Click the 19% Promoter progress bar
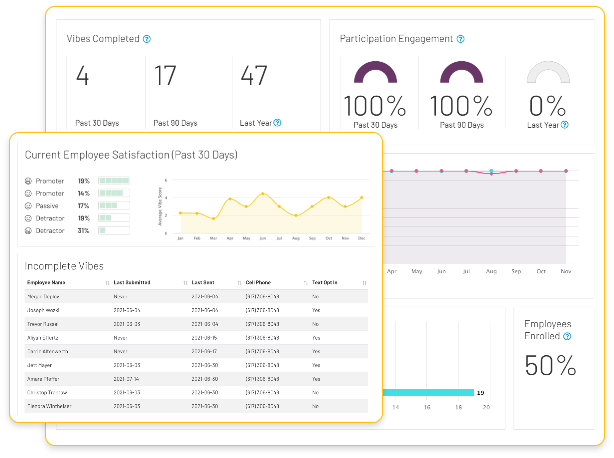Viewport: 614px width, 458px height. coord(114,180)
